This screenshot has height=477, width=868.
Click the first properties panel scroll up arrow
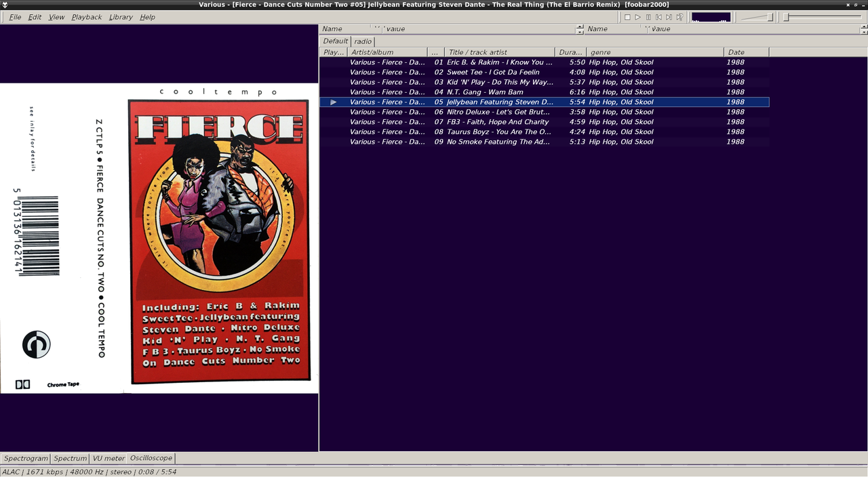tap(580, 27)
